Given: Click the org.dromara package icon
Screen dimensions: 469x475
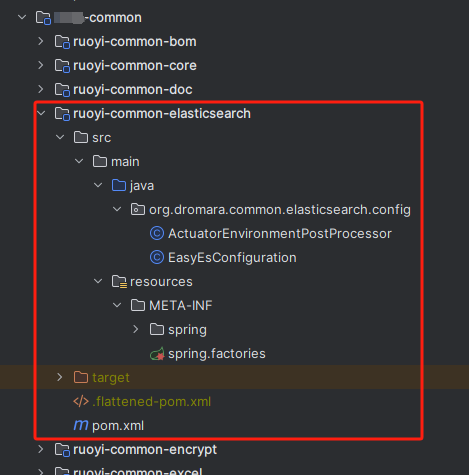Looking at the screenshot, I should (x=138, y=209).
